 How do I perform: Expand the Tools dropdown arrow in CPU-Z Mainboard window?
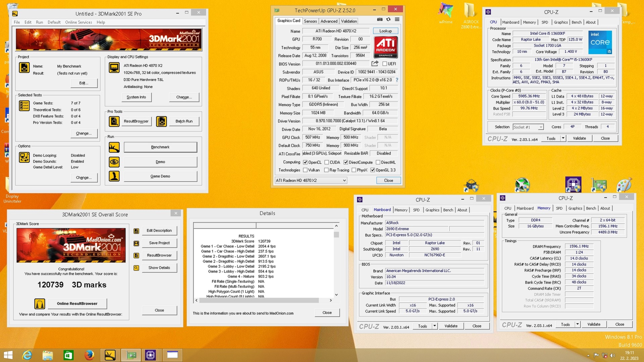pos(435,326)
